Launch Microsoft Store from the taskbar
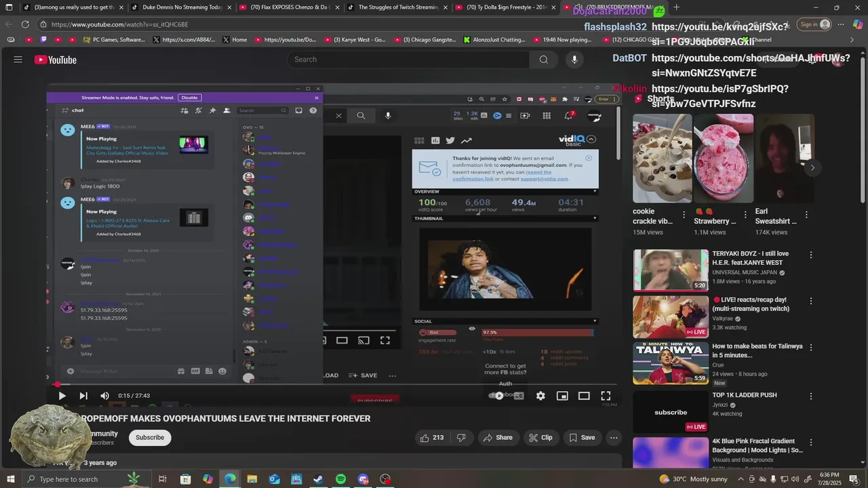Viewport: 868px width, 488px height. pyautogui.click(x=185, y=479)
